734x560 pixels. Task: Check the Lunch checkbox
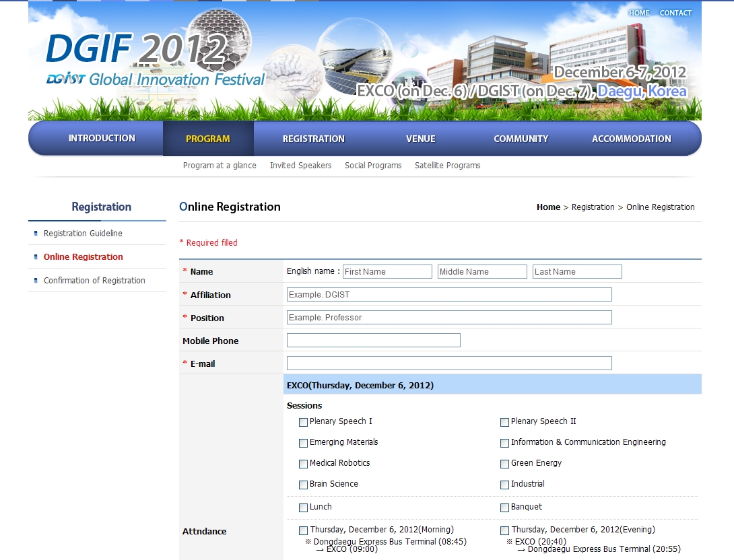(303, 507)
